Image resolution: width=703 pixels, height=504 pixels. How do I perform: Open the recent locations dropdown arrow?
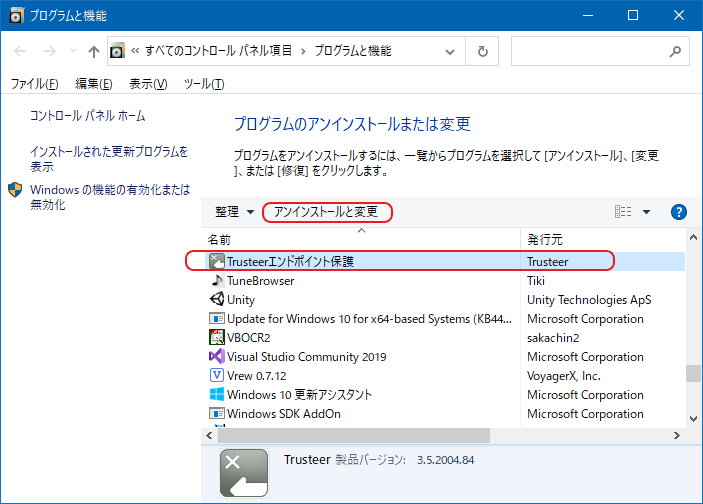point(74,51)
